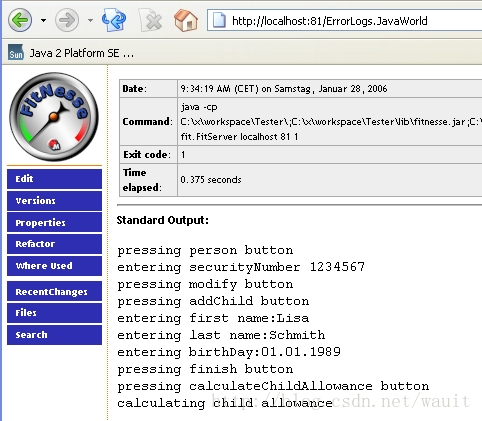Click the Sun bookmark favicon
Image resolution: width=482 pixels, height=421 pixels.
pos(16,52)
